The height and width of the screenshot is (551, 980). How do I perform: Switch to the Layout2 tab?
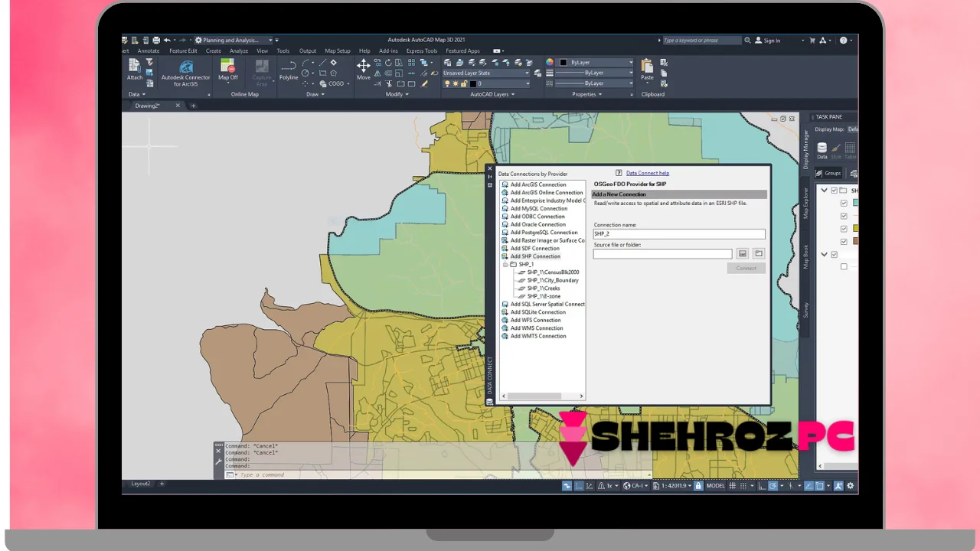pos(141,484)
